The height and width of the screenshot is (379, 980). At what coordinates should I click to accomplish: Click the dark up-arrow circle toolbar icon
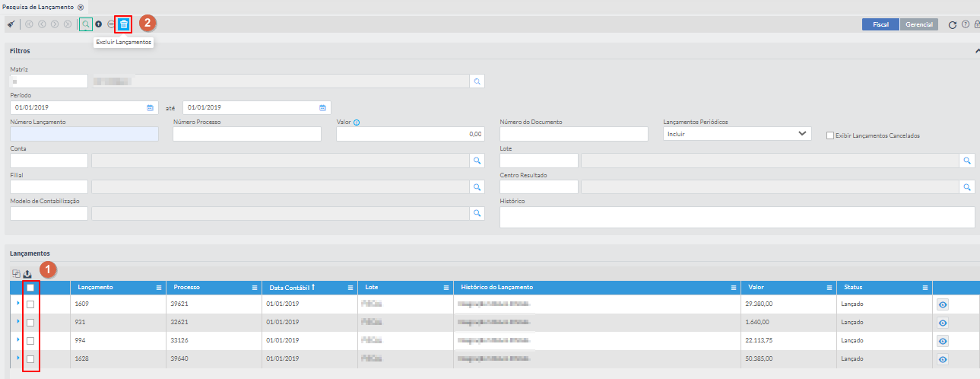(x=99, y=24)
